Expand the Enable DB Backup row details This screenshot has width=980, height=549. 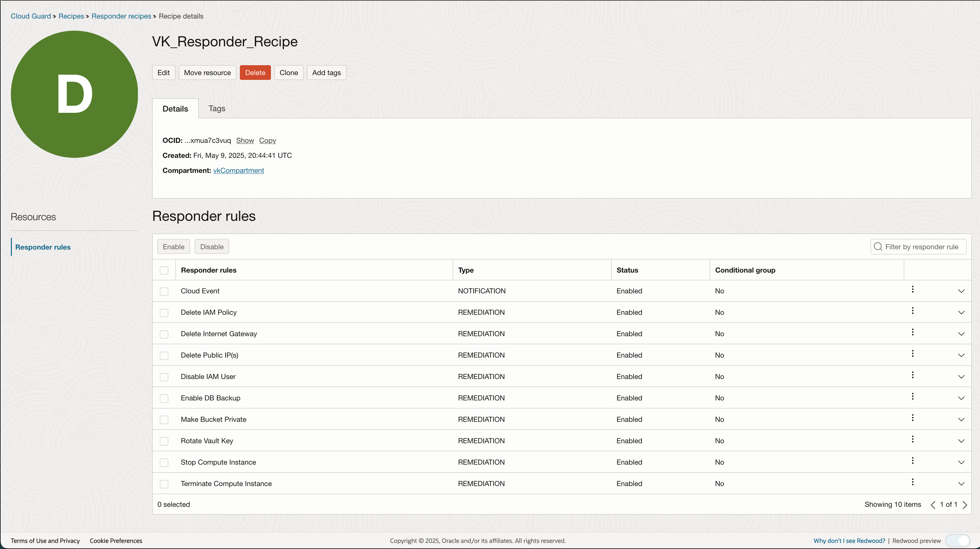click(x=961, y=398)
